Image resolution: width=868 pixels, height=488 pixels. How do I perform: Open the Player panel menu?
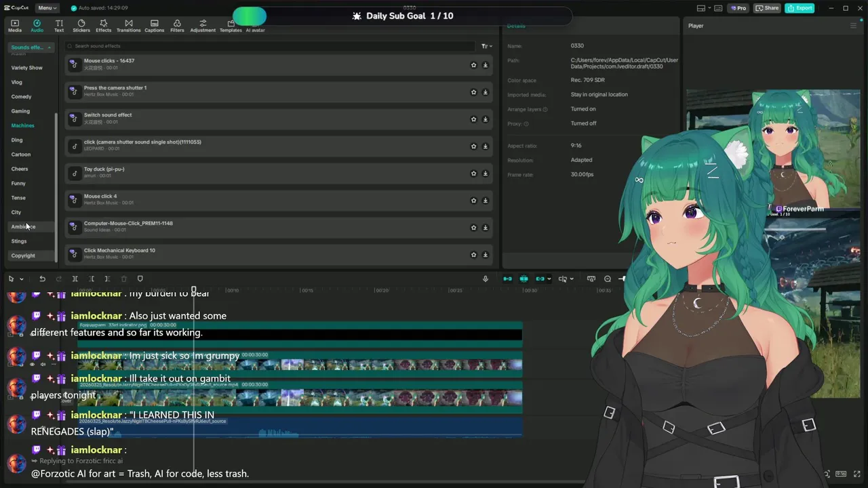pos(853,26)
